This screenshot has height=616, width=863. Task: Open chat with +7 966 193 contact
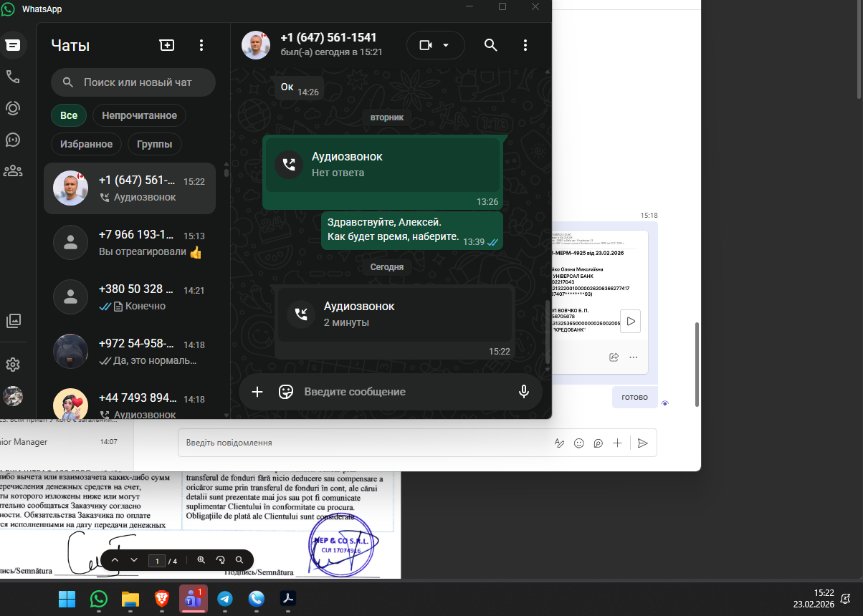pos(130,242)
